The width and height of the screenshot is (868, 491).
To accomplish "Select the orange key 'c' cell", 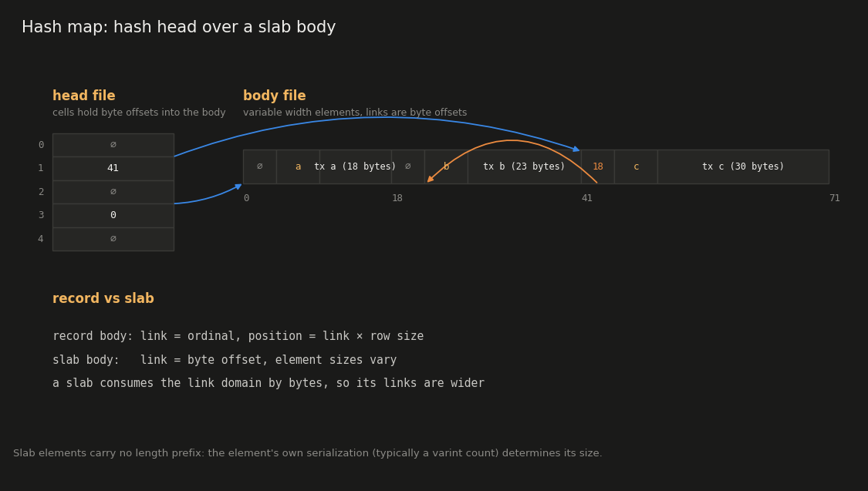I will pos(636,166).
